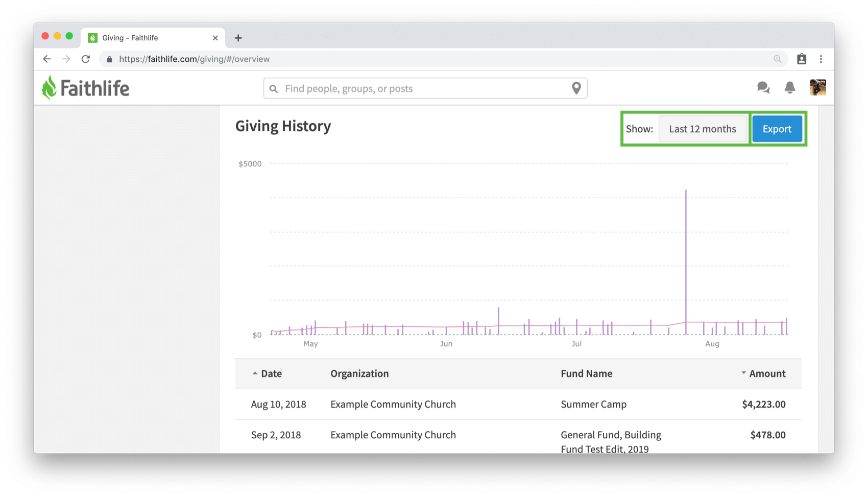
Task: Click the Aug 10, 2018 date cell
Action: [x=279, y=404]
